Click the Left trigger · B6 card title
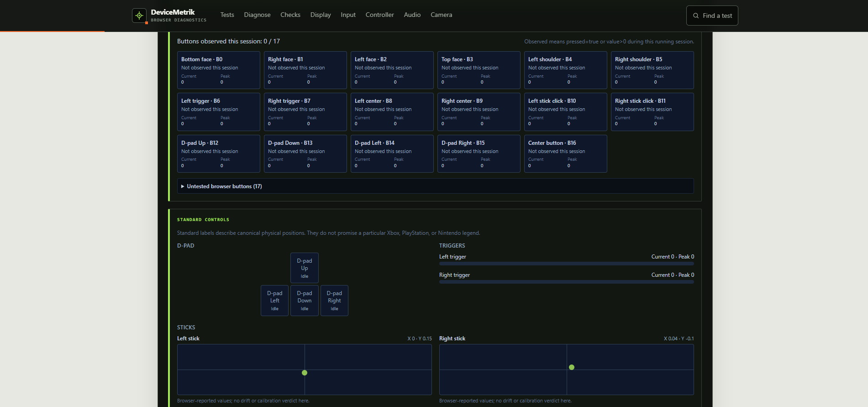This screenshot has width=868, height=407. click(200, 101)
